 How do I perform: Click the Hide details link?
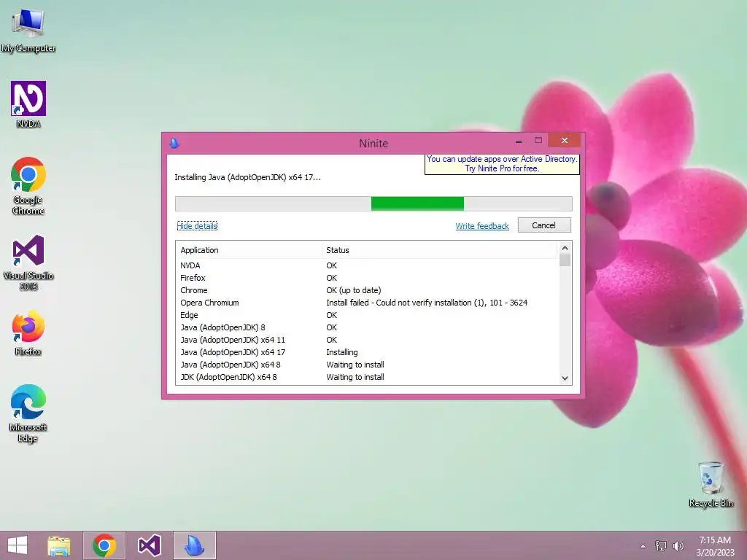[x=197, y=226]
